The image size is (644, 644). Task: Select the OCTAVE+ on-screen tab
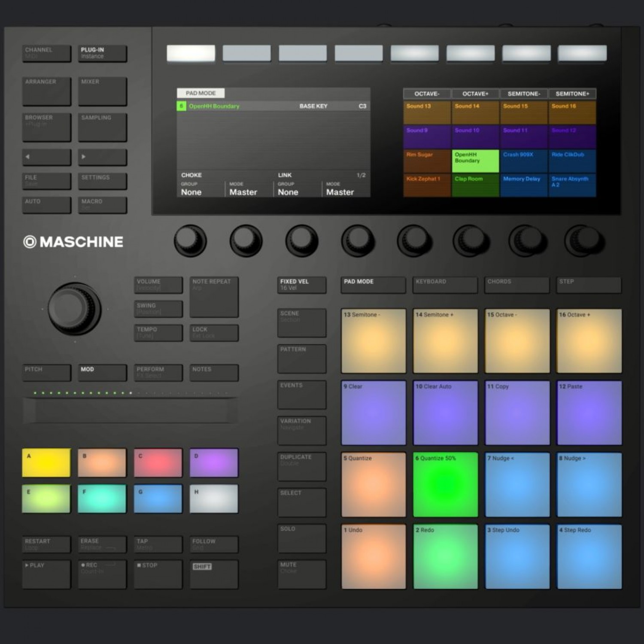click(x=475, y=94)
